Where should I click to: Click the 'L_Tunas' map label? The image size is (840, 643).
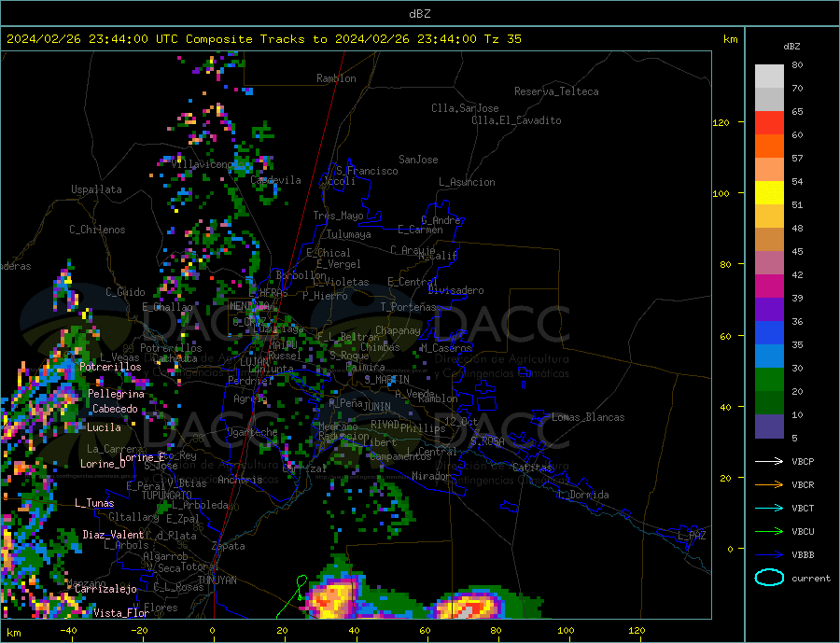[94, 503]
